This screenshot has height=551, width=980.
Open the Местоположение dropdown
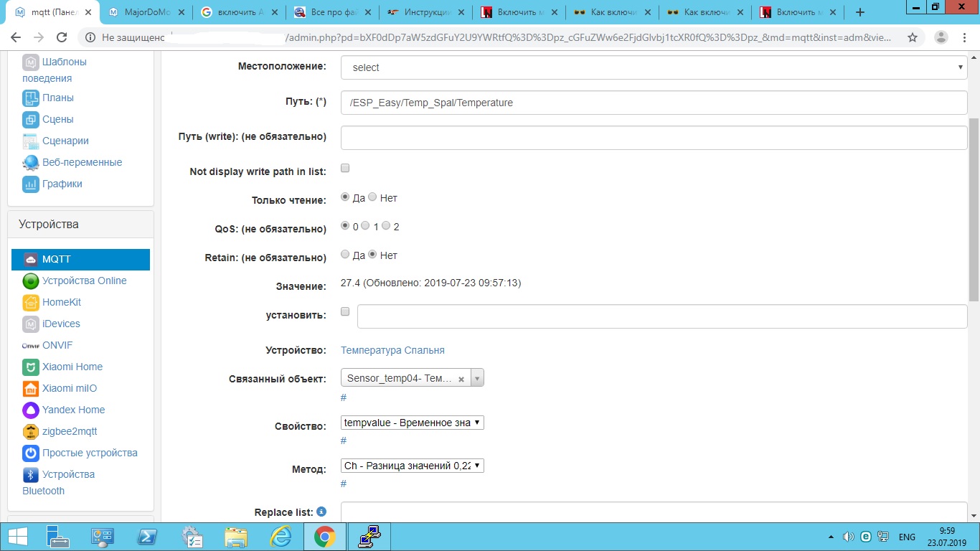(654, 67)
